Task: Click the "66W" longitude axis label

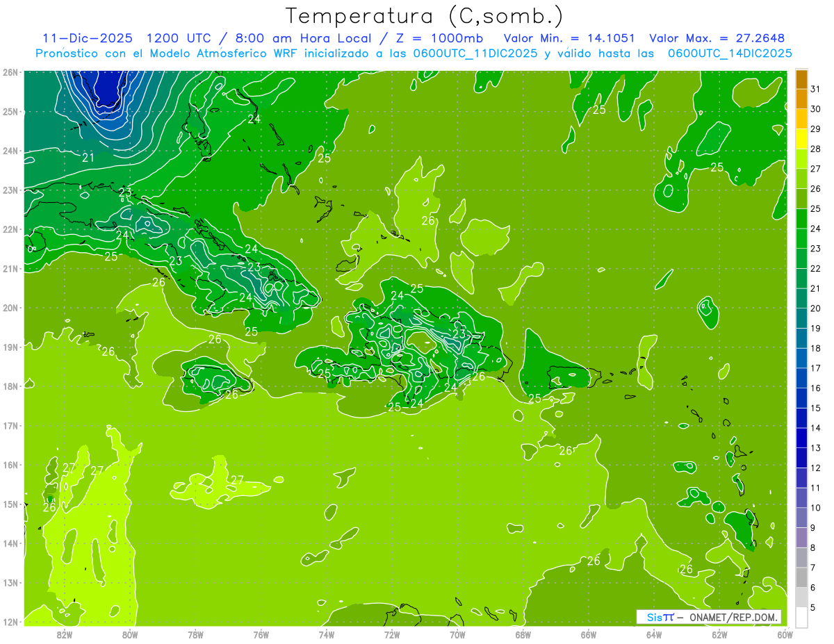Action: [589, 634]
